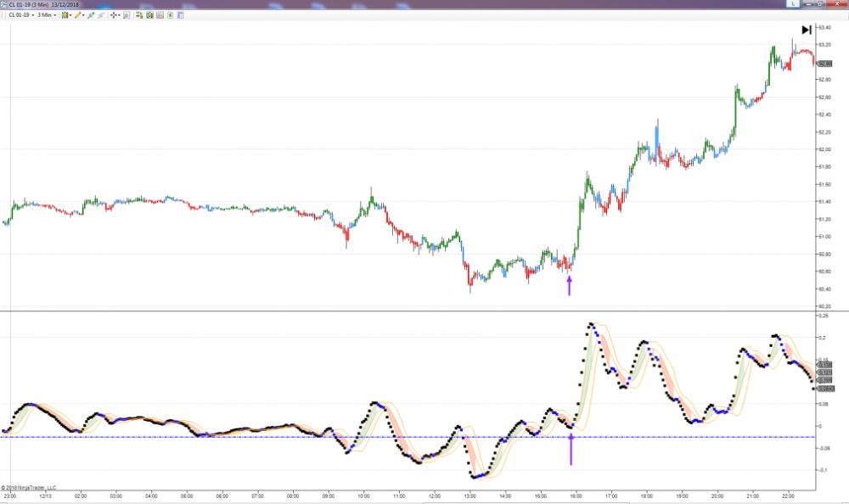Select the purple arrow in the indicator panel
Viewport: 849px width, 504px height.
(571, 449)
